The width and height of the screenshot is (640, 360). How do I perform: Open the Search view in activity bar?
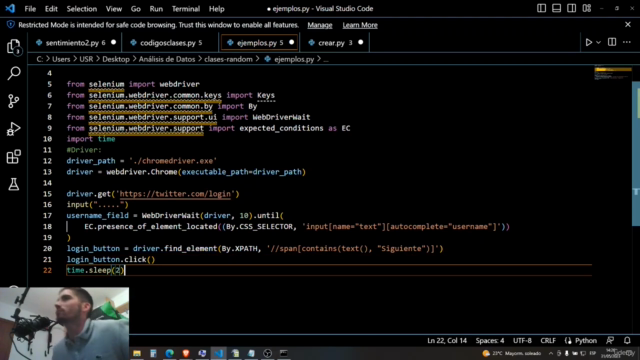(14, 73)
